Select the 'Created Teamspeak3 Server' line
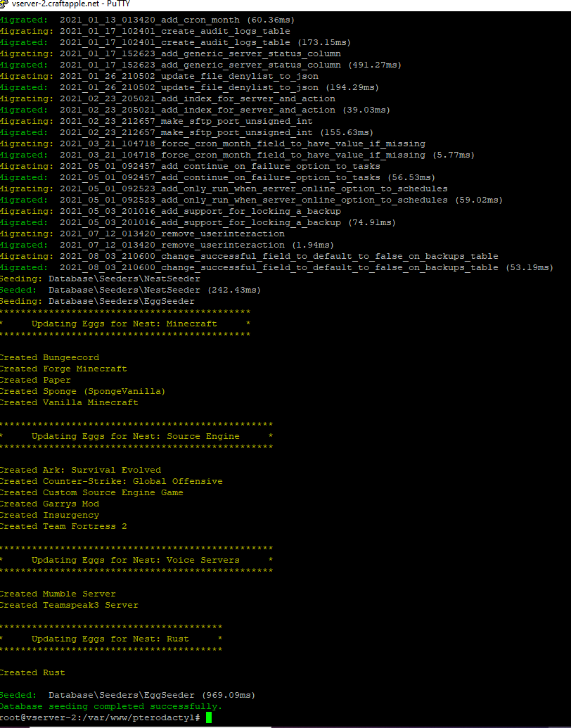Viewport: 571px width, 728px height. point(69,605)
